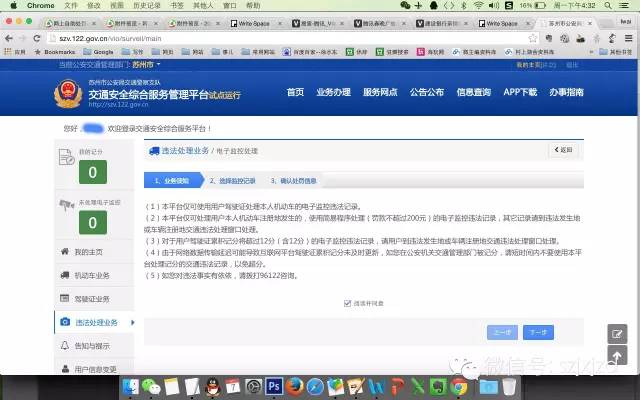Open 驾驶证业务 in the sidebar
The image size is (640, 400).
[94, 299]
